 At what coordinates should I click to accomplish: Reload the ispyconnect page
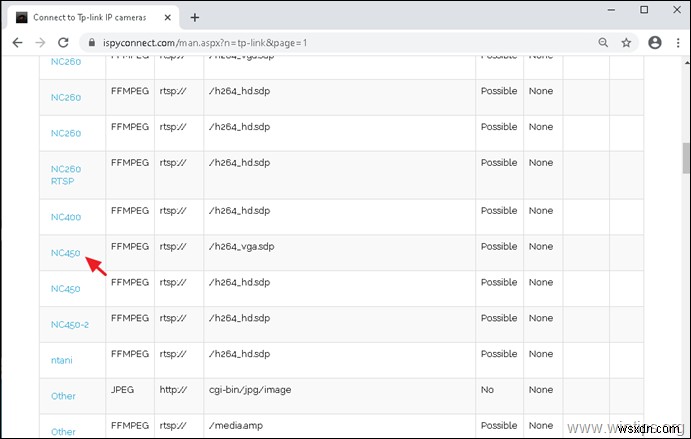coord(64,43)
